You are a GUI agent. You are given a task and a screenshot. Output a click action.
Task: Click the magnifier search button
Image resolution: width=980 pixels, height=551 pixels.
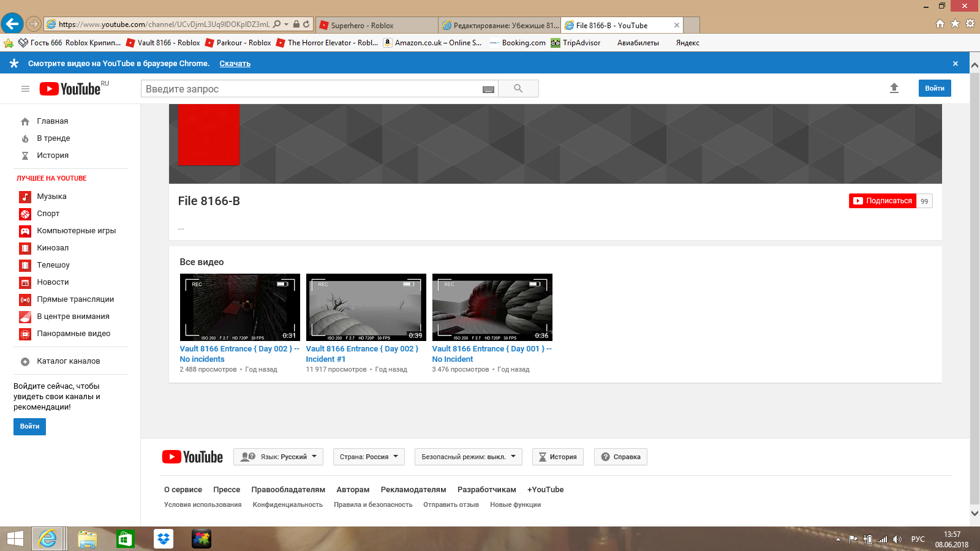(x=518, y=89)
